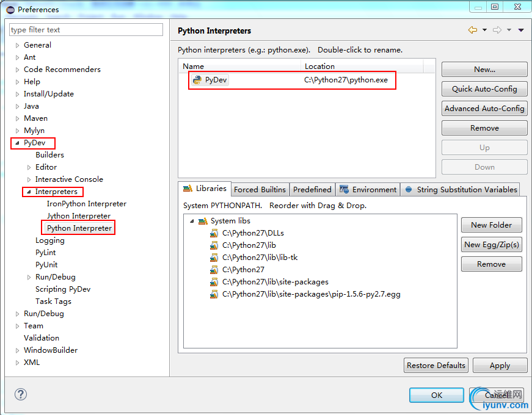Confirm with the OK button
532x415 pixels.
point(437,395)
